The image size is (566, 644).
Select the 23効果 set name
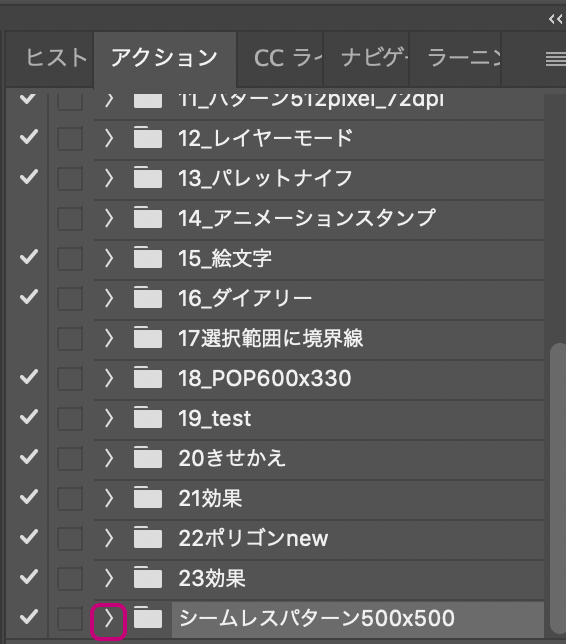[x=212, y=578]
